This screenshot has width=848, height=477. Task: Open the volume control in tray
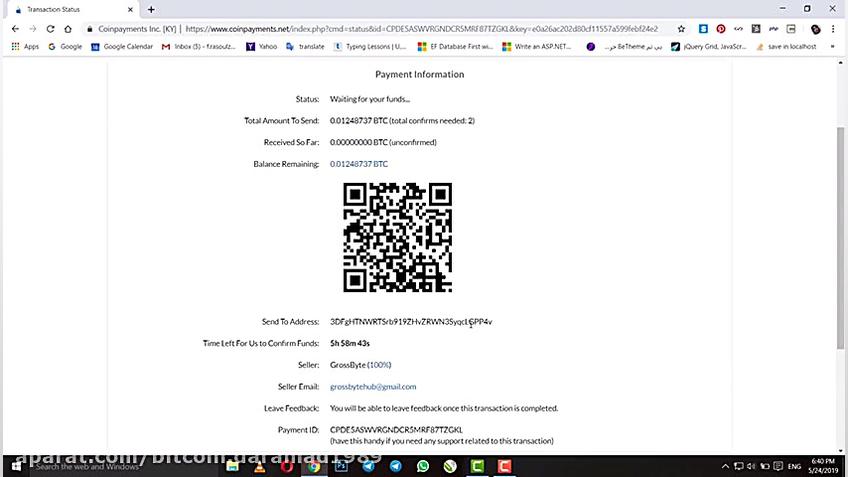click(751, 466)
